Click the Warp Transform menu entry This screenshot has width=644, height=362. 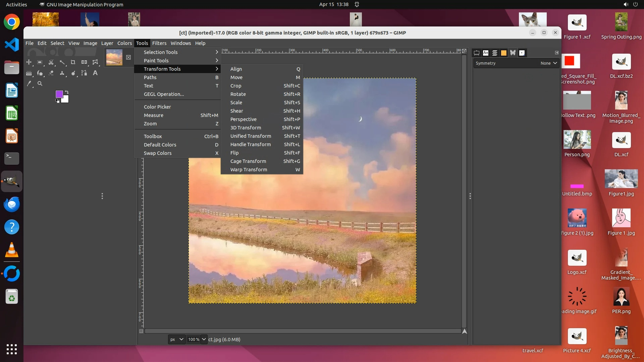click(x=249, y=170)
